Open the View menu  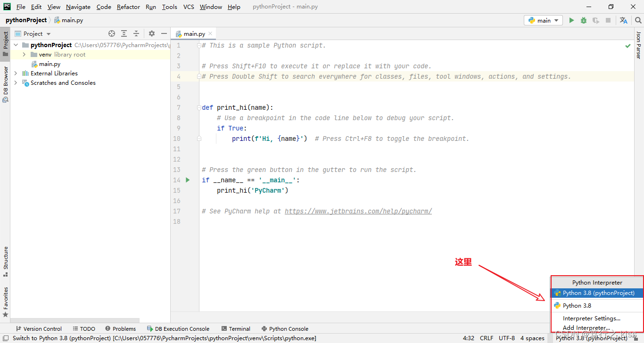pos(54,7)
